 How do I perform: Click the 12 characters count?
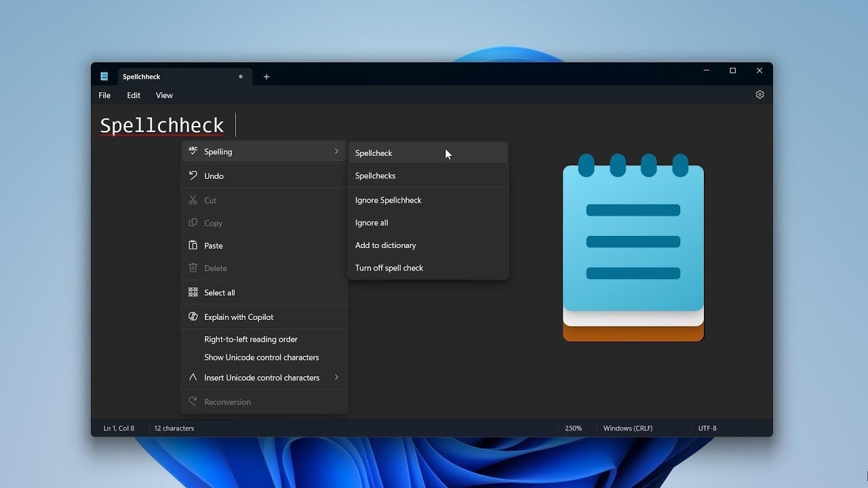[x=174, y=428]
